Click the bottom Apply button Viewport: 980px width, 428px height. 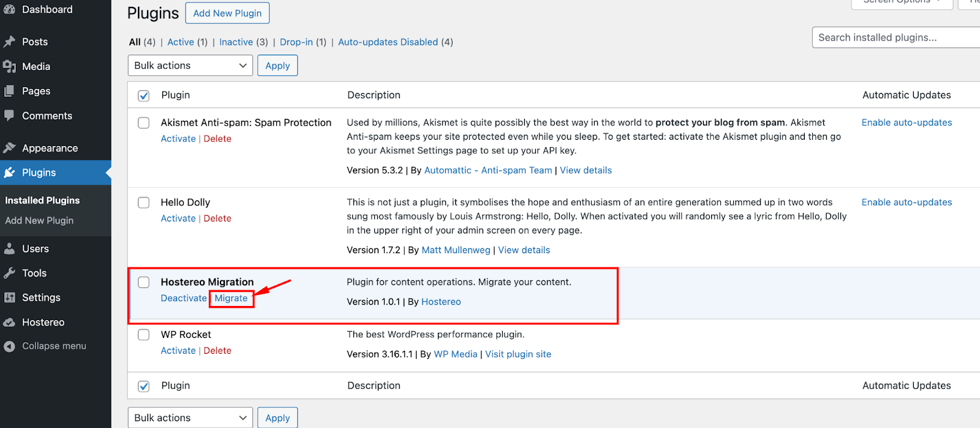click(x=277, y=418)
